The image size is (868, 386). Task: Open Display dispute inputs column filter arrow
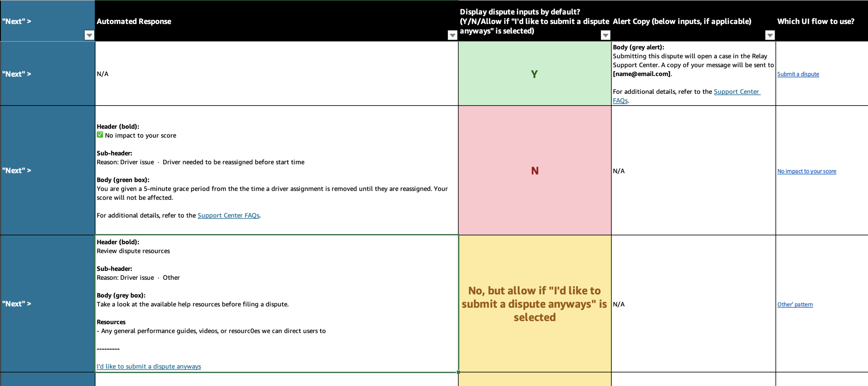click(x=605, y=35)
